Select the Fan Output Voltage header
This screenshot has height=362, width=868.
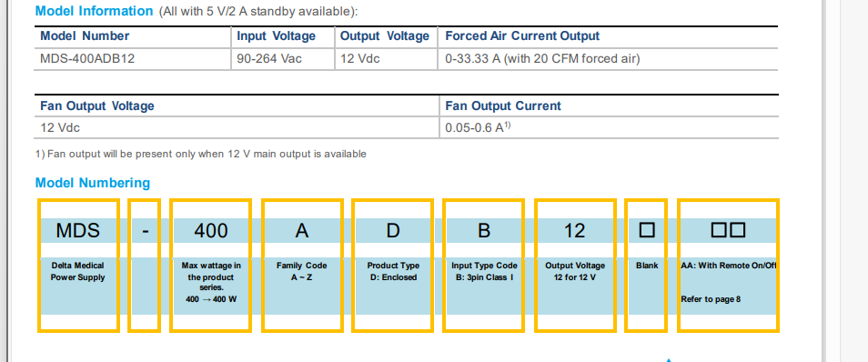(x=97, y=106)
